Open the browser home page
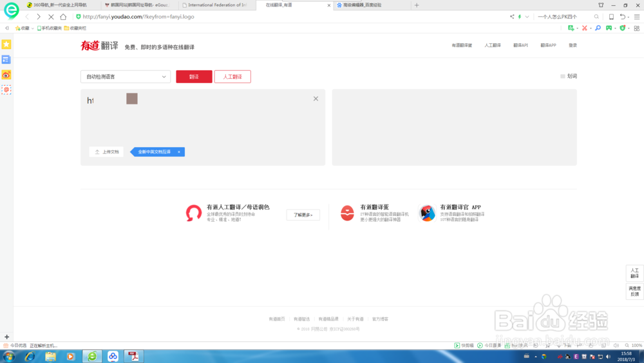The image size is (644, 363). (63, 17)
